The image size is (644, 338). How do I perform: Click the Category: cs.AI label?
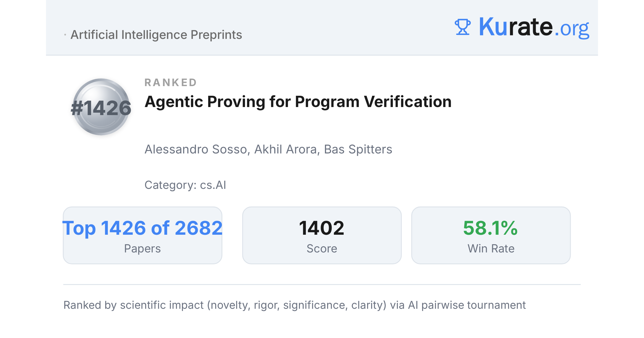(x=185, y=185)
